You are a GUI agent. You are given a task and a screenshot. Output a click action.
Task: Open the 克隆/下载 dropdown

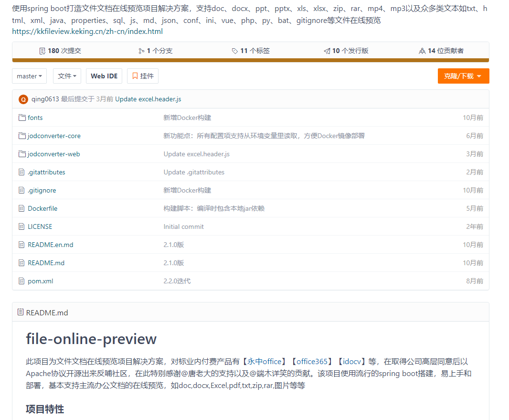(463, 75)
